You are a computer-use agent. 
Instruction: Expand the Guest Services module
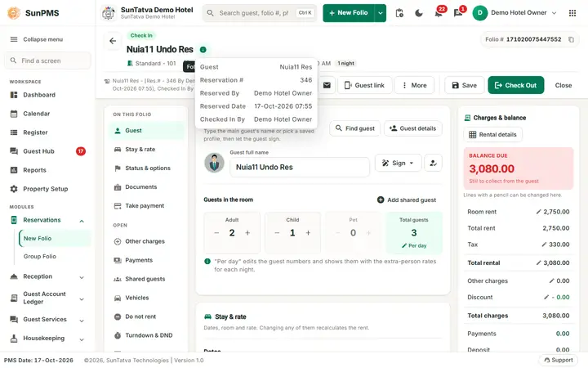pyautogui.click(x=82, y=321)
